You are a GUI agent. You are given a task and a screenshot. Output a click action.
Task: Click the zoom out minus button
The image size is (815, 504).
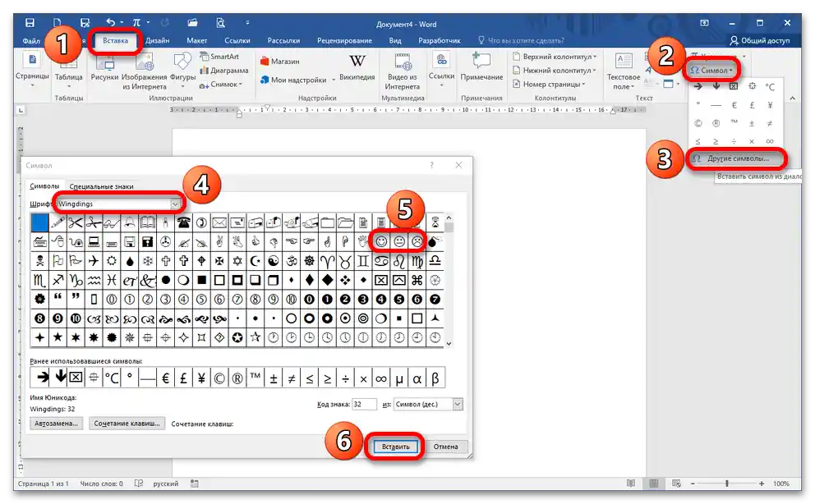[693, 483]
